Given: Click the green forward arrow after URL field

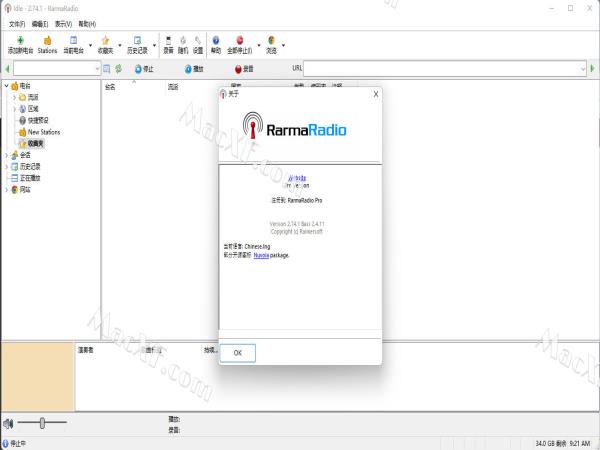Looking at the screenshot, I should tap(593, 68).
